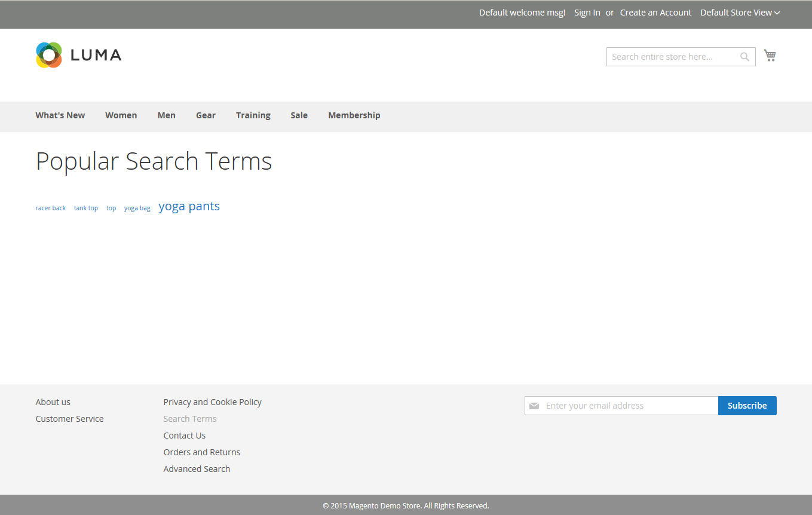Click the yoga pants search term
The width and height of the screenshot is (812, 515).
(x=189, y=206)
